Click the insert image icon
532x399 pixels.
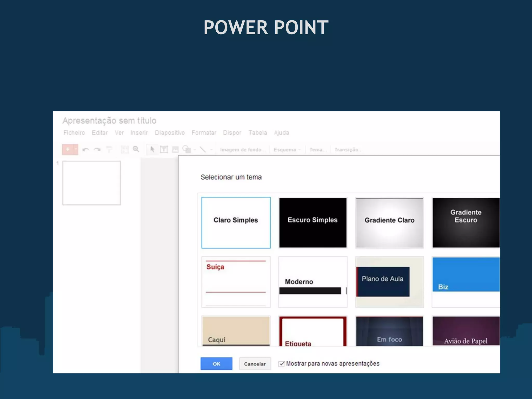coord(175,150)
